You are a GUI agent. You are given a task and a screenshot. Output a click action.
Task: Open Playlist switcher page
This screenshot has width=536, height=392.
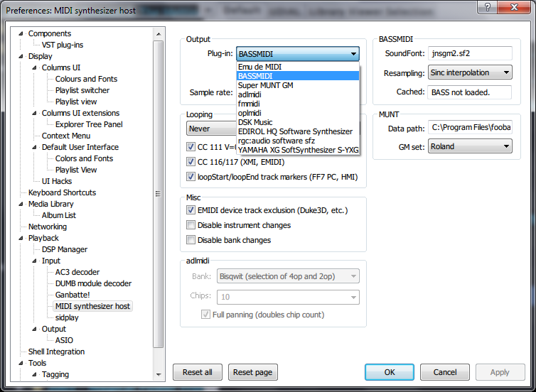[x=82, y=90]
